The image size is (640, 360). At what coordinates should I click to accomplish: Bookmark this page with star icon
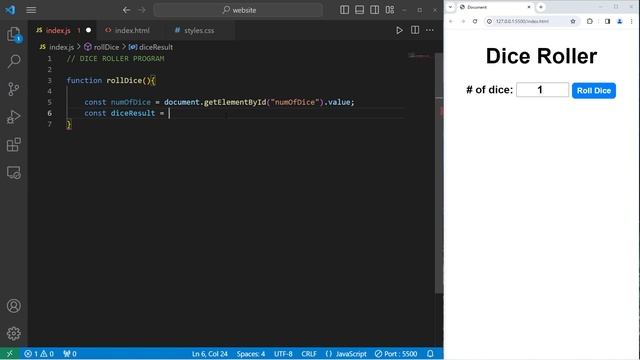click(573, 21)
